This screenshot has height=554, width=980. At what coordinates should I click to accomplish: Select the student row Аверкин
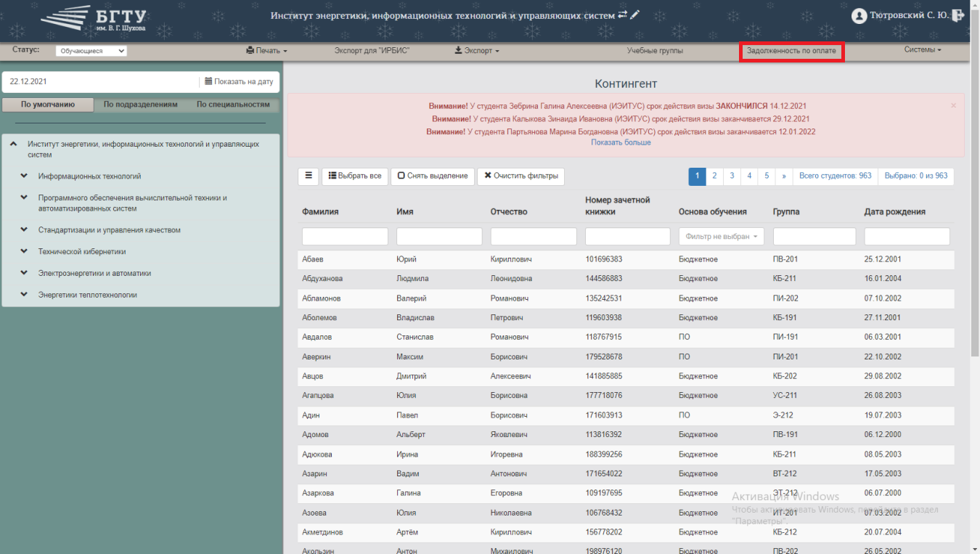click(x=626, y=357)
